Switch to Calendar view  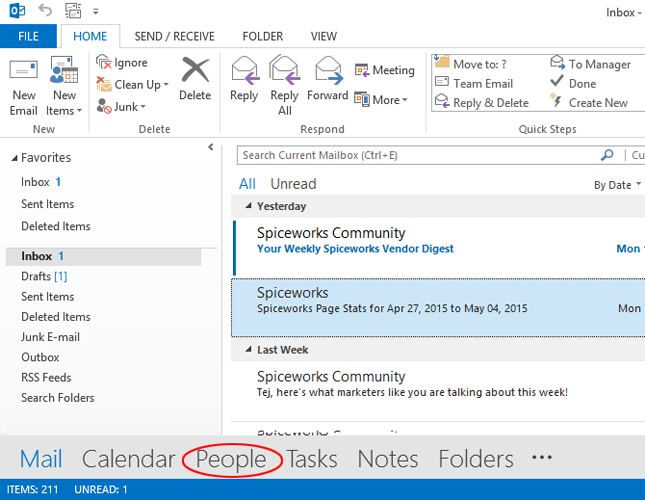129,459
